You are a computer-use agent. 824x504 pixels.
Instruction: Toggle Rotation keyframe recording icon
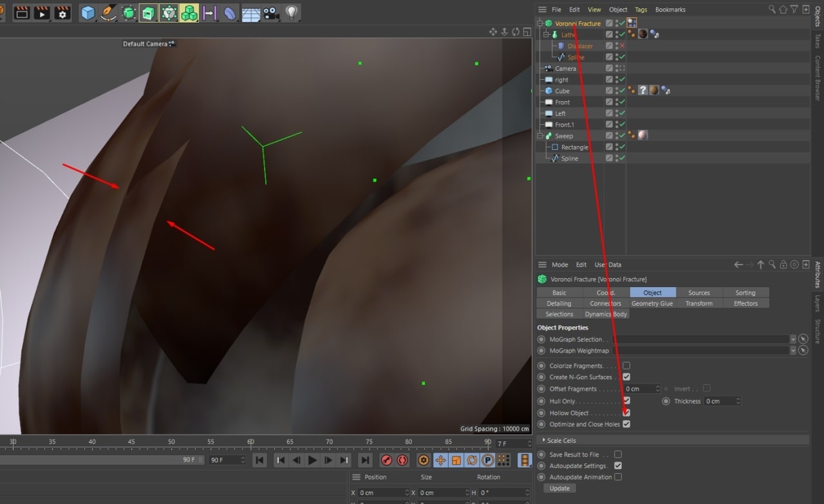(x=472, y=460)
